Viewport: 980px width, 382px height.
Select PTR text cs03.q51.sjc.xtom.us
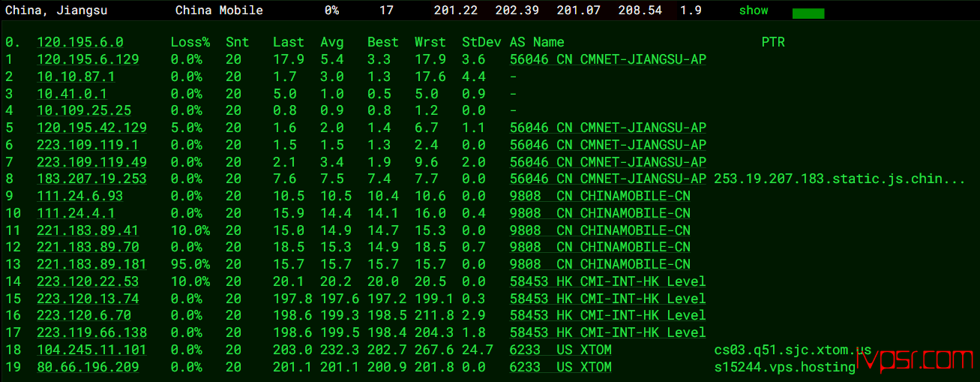[793, 350]
